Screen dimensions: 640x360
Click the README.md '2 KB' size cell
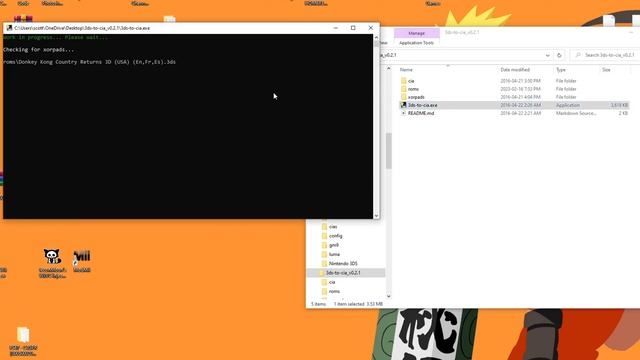click(623, 113)
